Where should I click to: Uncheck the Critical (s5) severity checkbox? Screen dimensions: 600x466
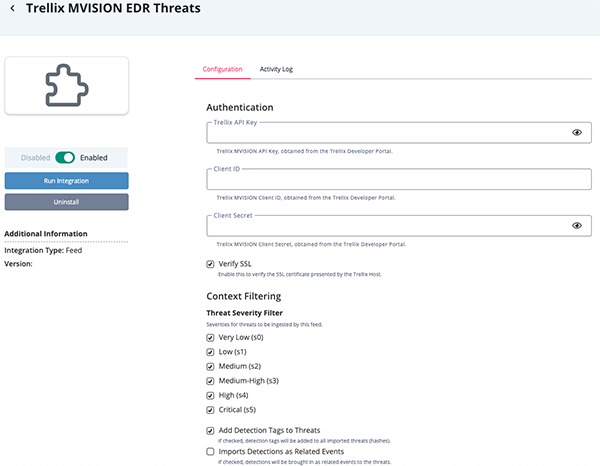[210, 410]
